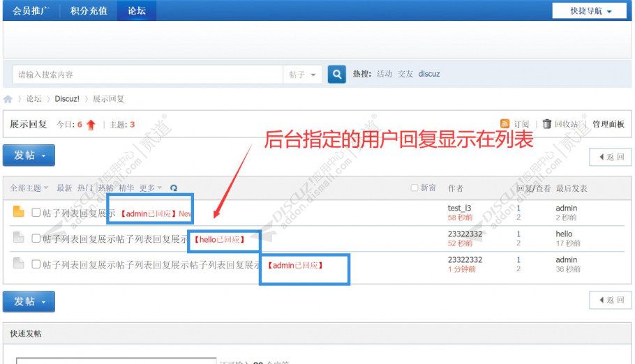Viewport: 635px width, 364px height.
Task: Open the 快捷导航 quick navigation dropdown
Action: click(589, 11)
